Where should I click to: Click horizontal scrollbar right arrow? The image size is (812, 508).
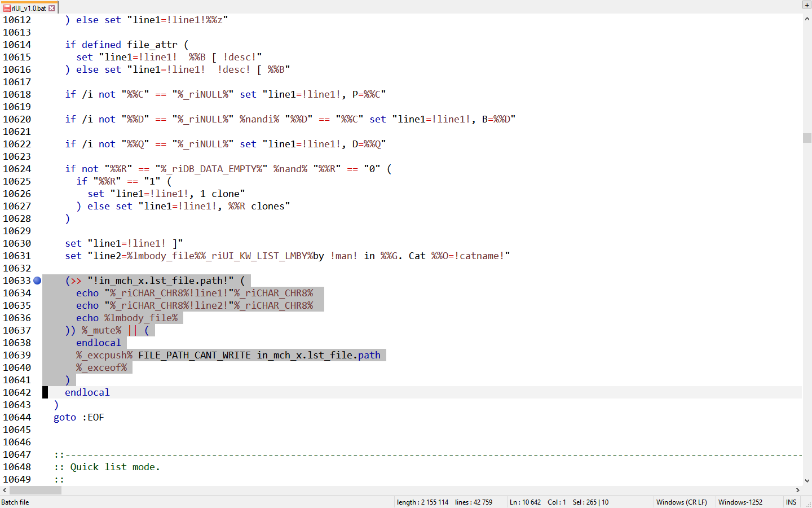coord(798,490)
